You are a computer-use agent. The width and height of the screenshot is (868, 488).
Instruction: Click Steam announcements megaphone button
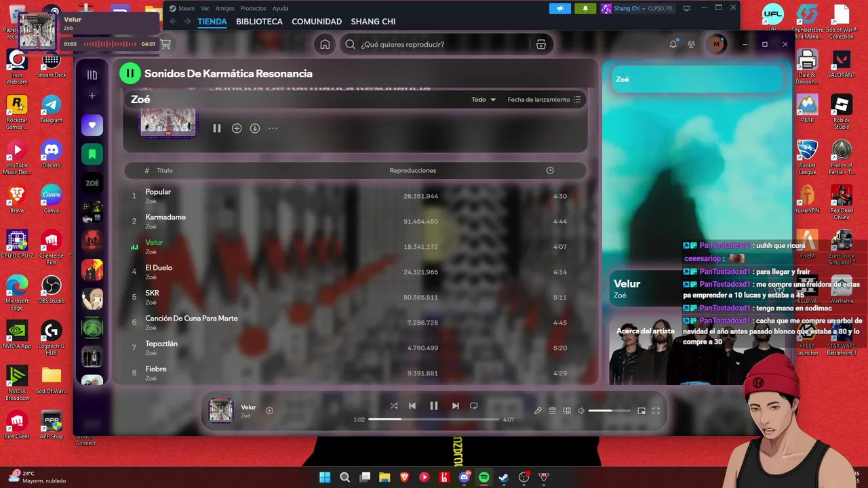point(560,8)
